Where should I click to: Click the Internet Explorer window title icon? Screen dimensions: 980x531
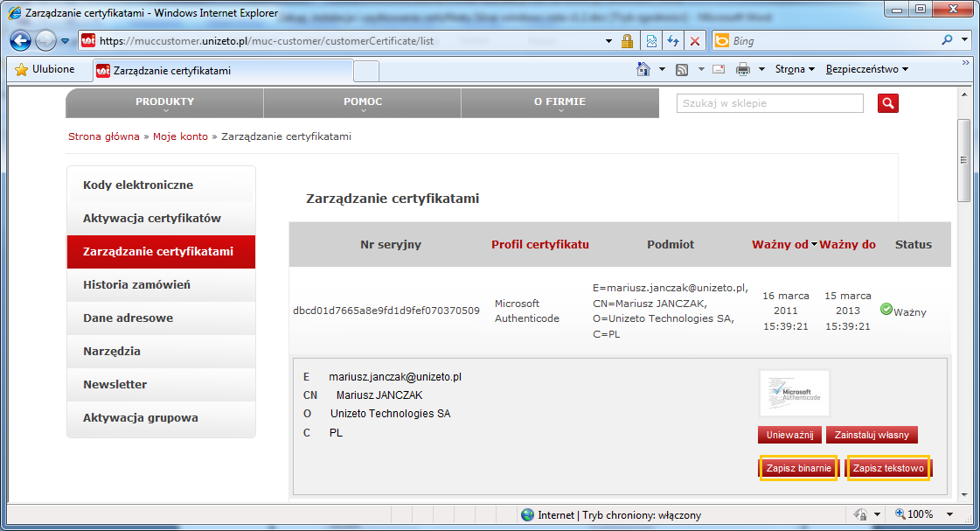(14, 12)
